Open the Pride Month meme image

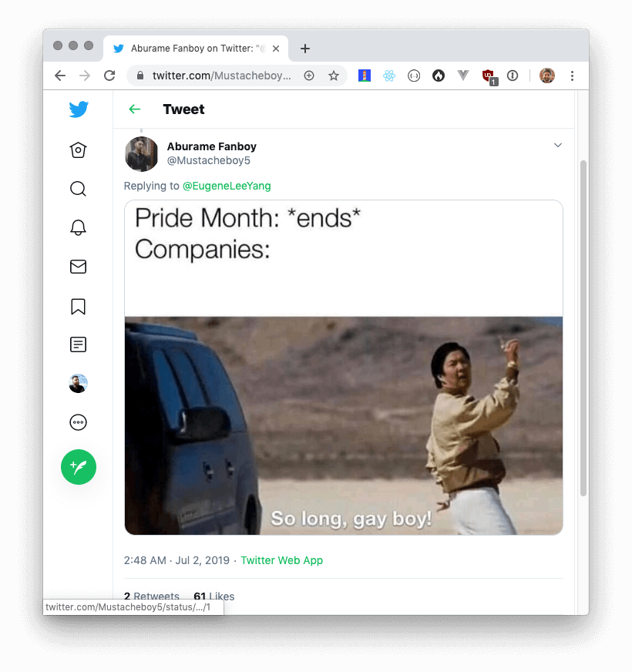point(344,368)
